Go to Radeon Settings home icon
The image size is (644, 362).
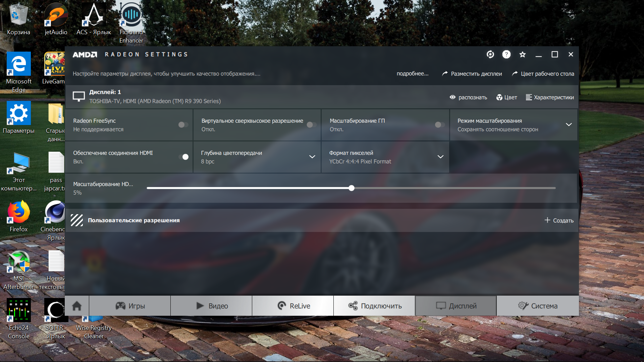point(77,306)
